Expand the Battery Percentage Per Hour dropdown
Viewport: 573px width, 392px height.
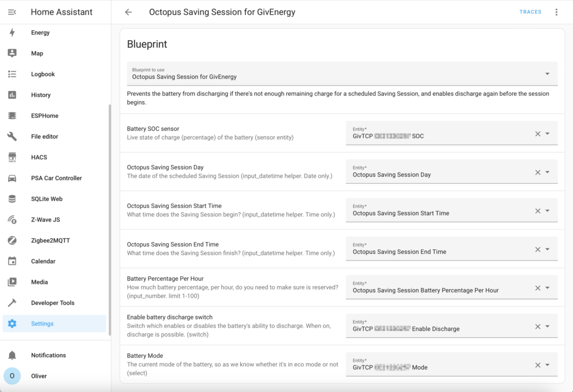(x=547, y=288)
